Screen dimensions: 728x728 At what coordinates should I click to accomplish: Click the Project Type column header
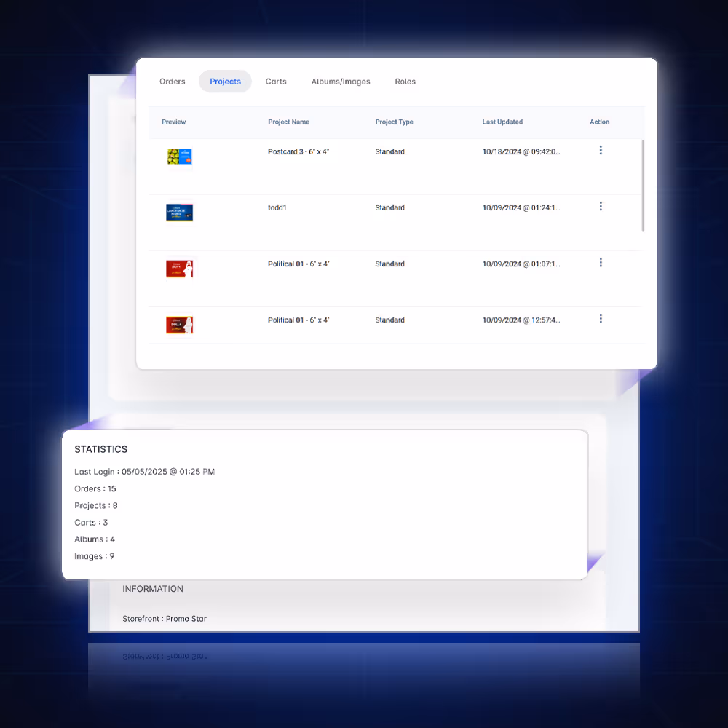point(394,122)
